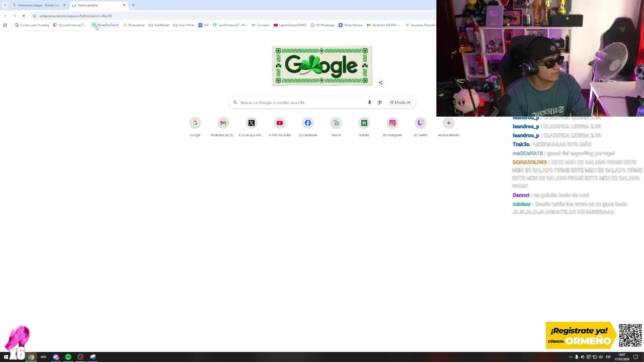Image resolution: width=644 pixels, height=362 pixels.
Task: Change the ESP input language
Action: click(x=608, y=357)
